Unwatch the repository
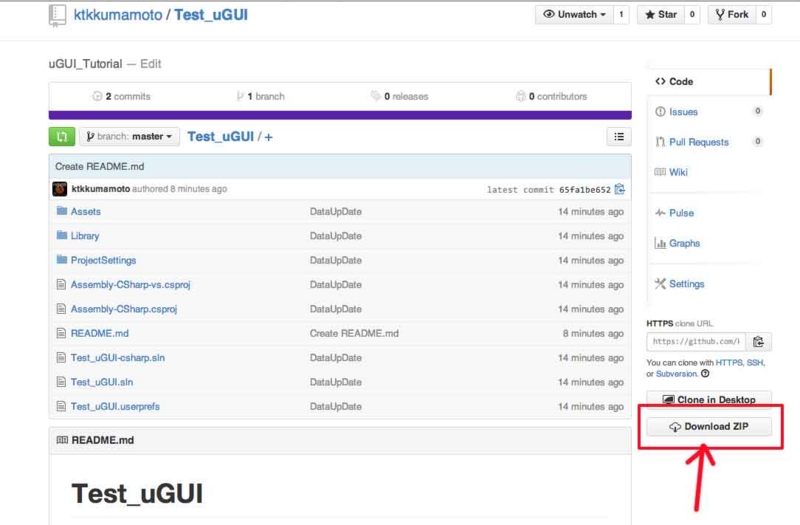Screen dimensions: 800x525 point(574,14)
